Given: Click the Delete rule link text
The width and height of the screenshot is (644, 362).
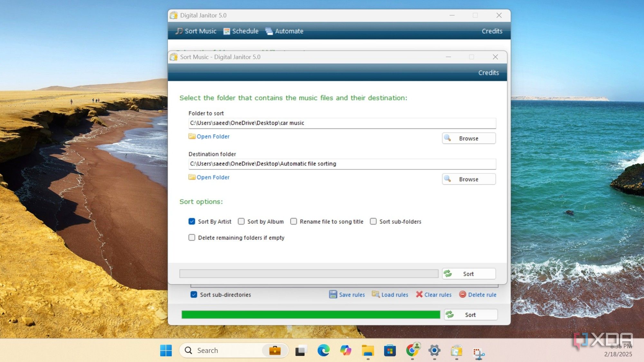Looking at the screenshot, I should (x=482, y=295).
